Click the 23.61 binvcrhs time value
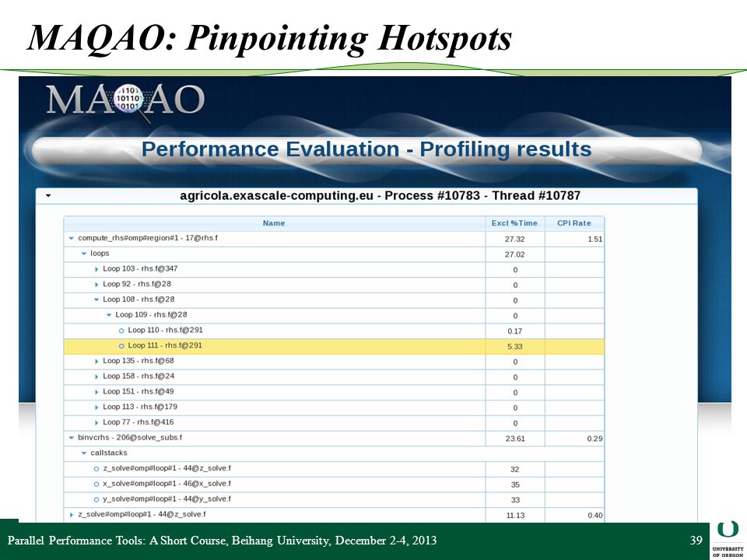747x560 pixels. click(514, 439)
